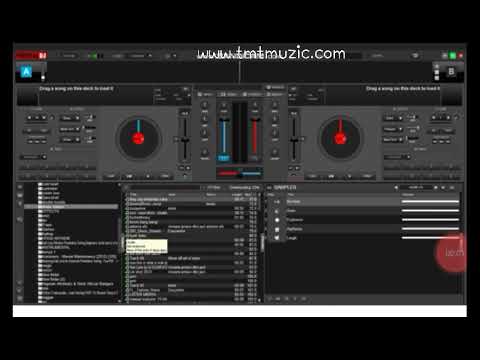Select the highlighted folder in the browser tree
Viewport: 480px width, 360px height.
coord(71,207)
